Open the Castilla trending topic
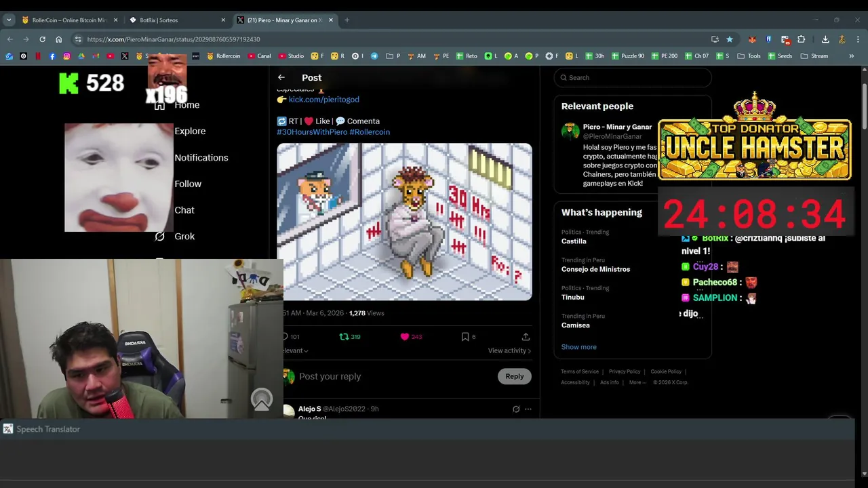This screenshot has height=488, width=868. coord(574,241)
